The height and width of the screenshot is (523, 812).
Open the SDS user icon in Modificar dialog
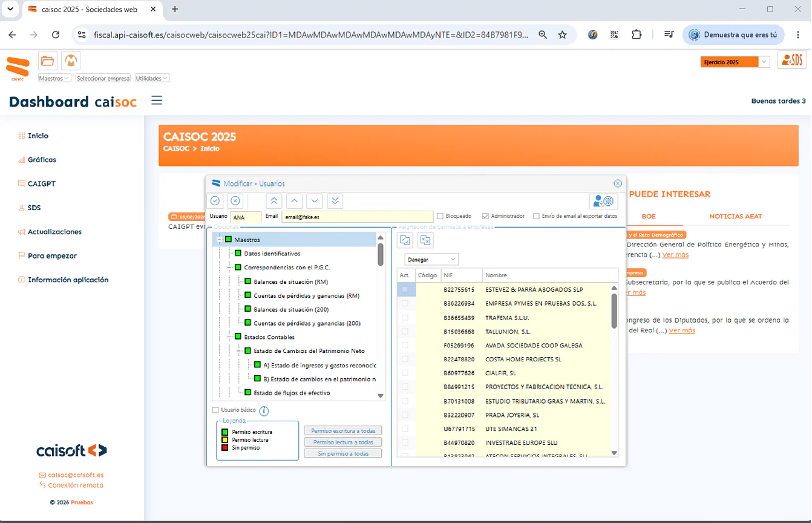click(x=603, y=201)
